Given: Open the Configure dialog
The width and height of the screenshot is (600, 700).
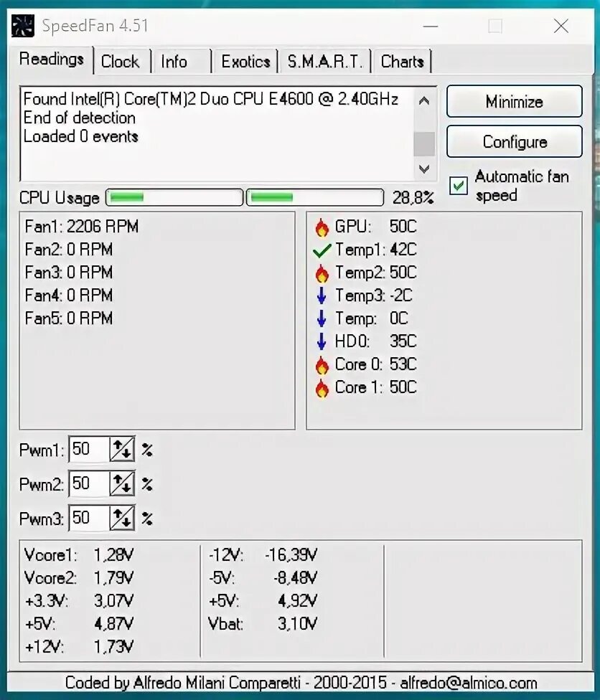Looking at the screenshot, I should coord(514,142).
